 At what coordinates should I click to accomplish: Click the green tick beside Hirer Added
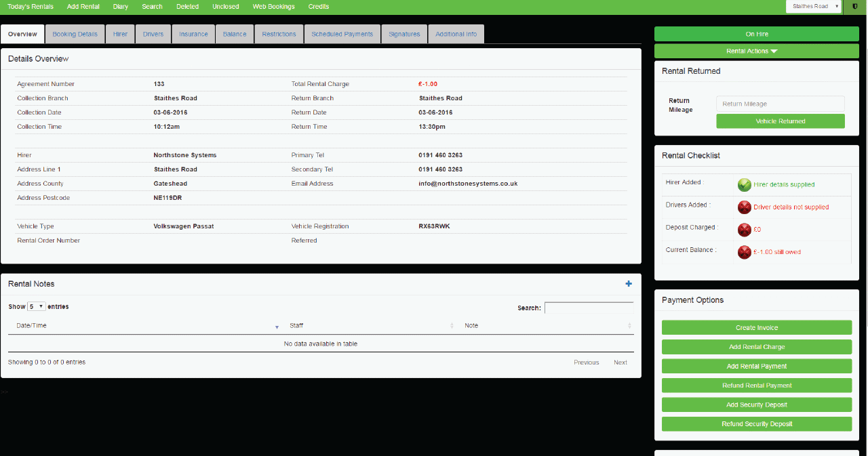pyautogui.click(x=744, y=184)
